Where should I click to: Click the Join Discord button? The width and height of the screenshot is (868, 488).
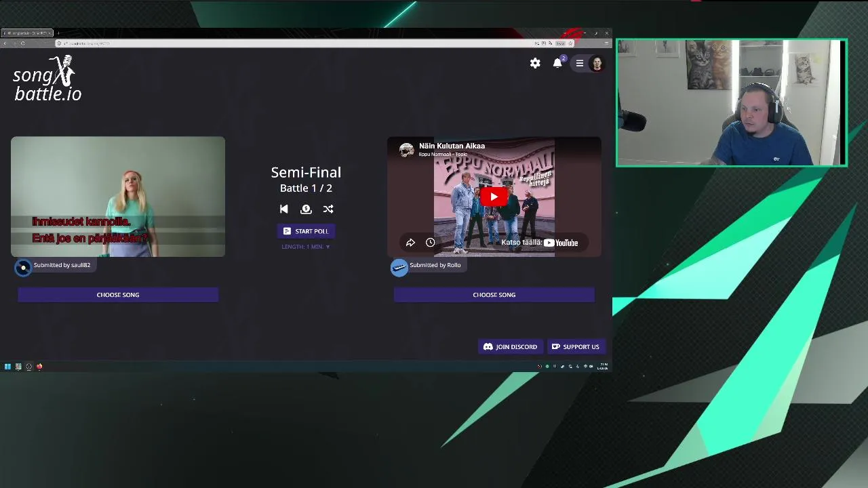tap(511, 347)
